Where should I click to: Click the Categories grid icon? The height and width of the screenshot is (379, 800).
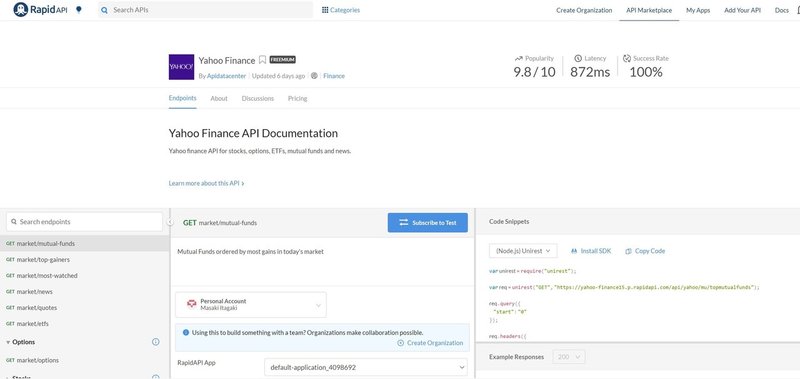click(325, 10)
